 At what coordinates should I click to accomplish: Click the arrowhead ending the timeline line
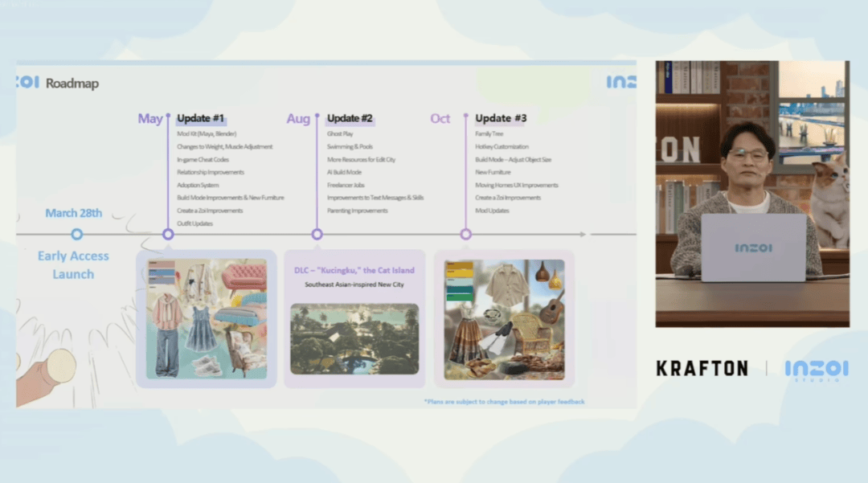coord(583,234)
